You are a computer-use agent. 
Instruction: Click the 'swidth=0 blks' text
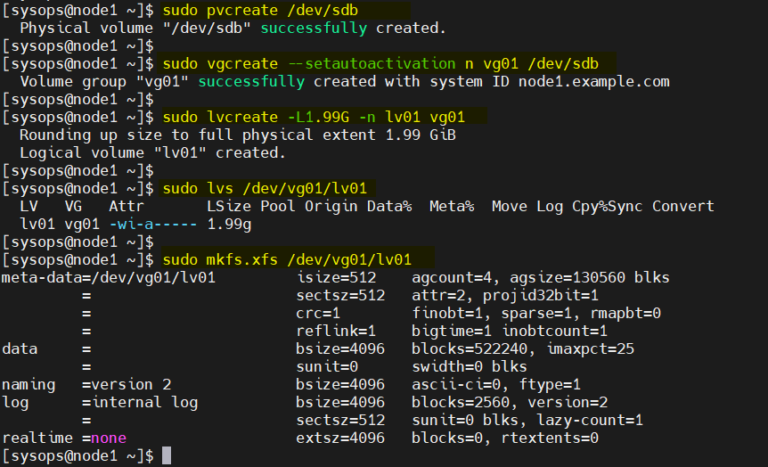coord(469,367)
